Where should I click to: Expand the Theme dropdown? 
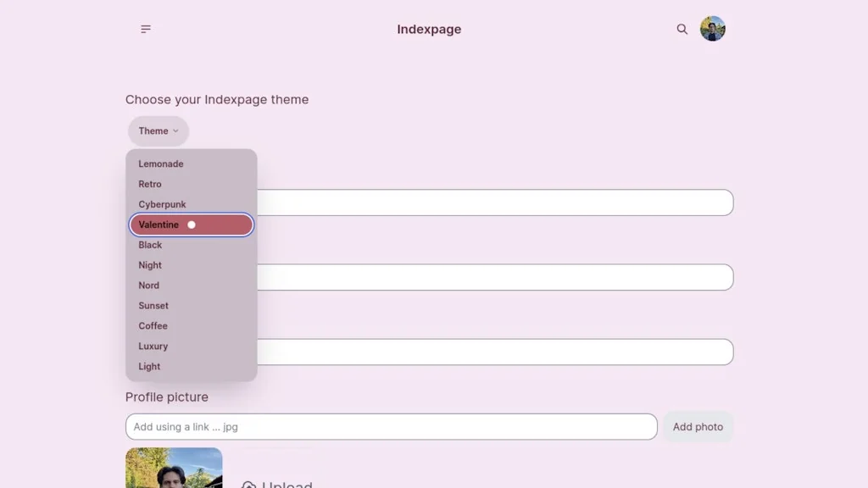coord(158,131)
